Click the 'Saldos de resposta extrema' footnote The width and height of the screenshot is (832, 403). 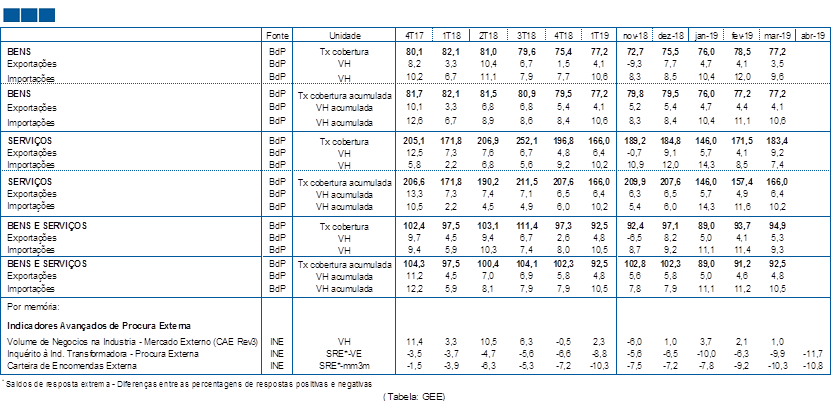(x=187, y=383)
